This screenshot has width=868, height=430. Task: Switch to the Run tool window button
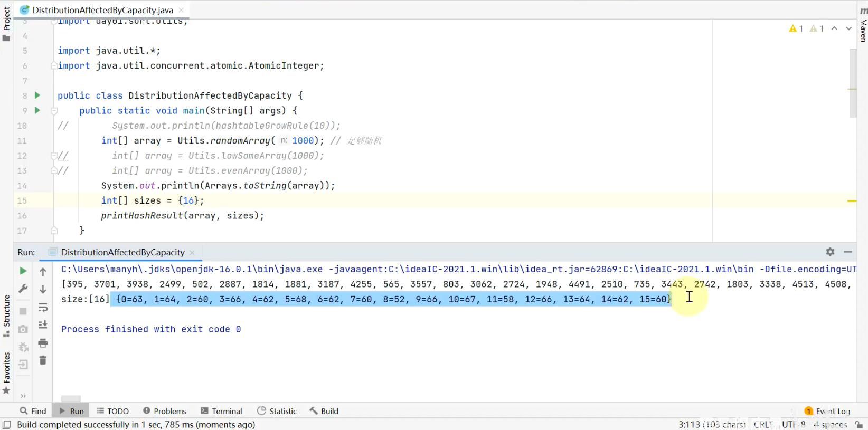tap(71, 411)
